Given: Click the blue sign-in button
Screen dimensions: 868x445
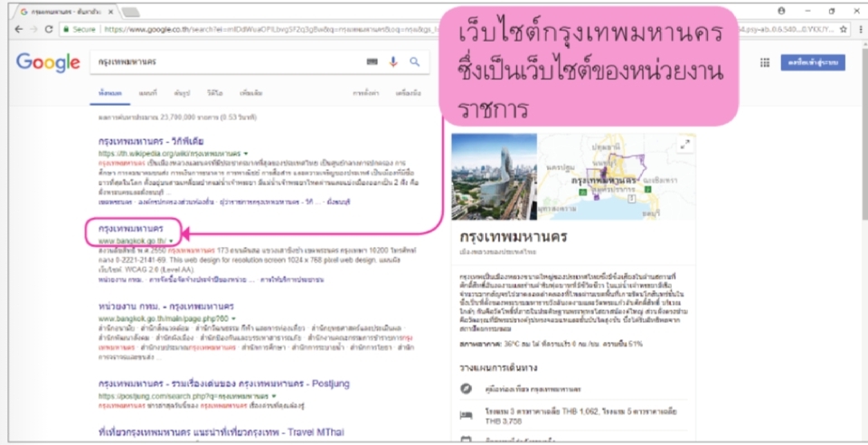Looking at the screenshot, I should coord(815,62).
